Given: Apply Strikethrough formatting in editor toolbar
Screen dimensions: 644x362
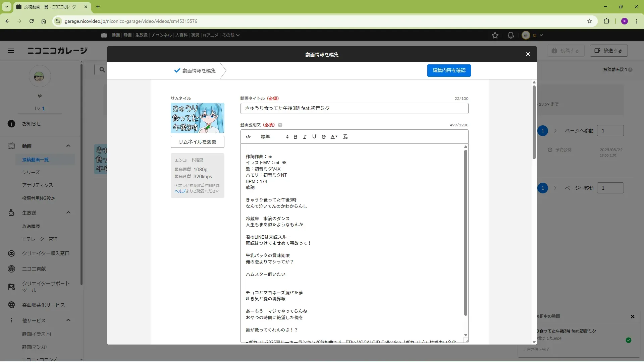Looking at the screenshot, I should 323,137.
